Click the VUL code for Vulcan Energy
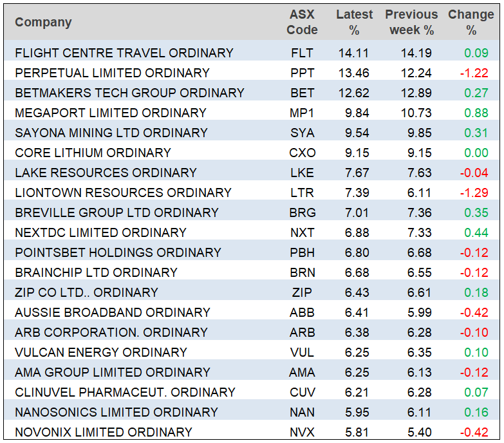 (x=302, y=352)
